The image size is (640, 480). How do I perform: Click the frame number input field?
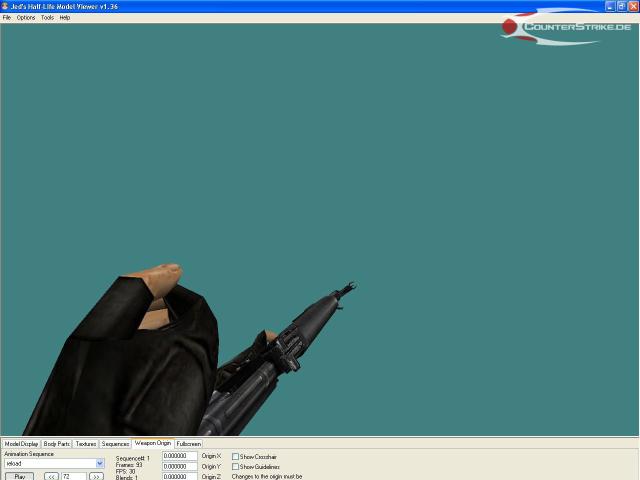coord(73,476)
